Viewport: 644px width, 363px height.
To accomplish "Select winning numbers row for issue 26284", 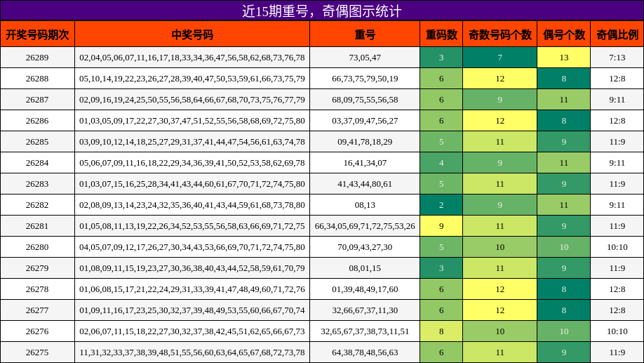I will point(192,163).
